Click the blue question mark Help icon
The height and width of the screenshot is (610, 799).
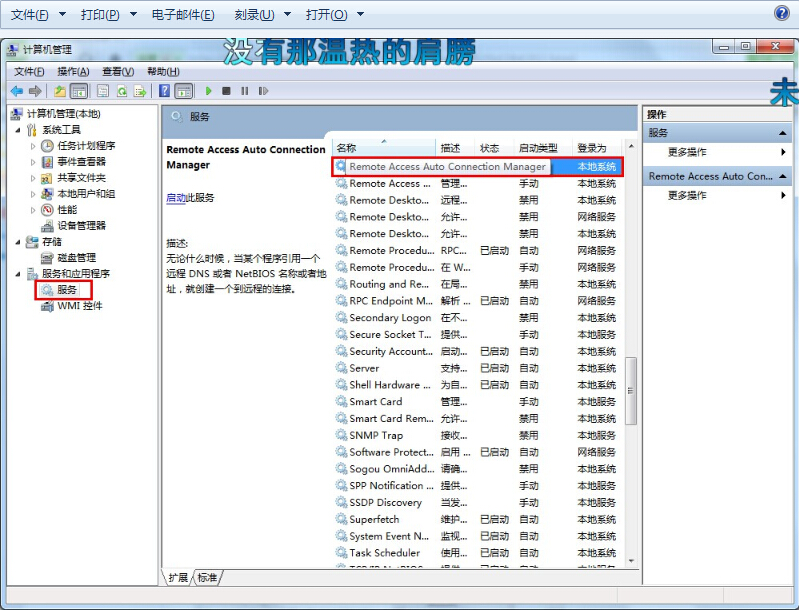point(164,91)
